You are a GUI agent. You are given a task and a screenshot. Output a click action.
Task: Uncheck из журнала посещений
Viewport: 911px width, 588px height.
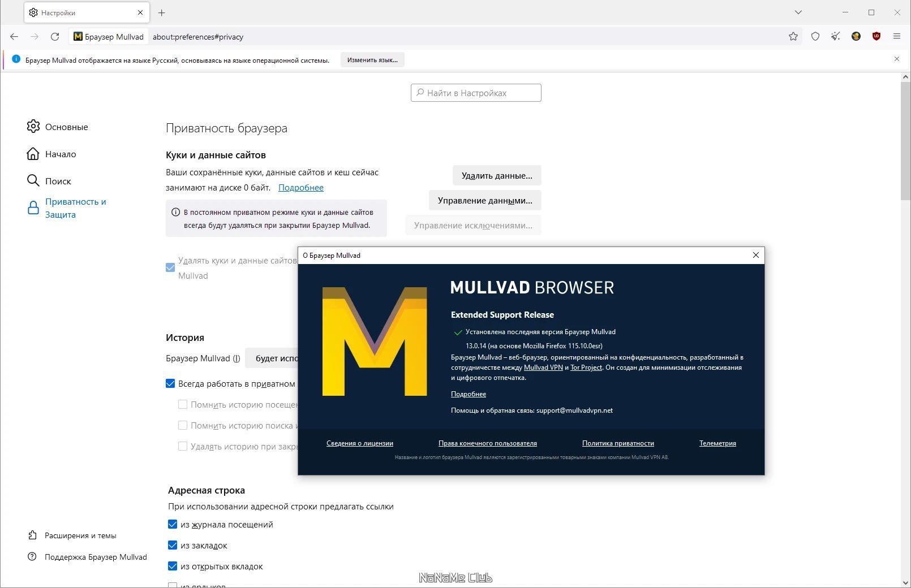click(x=173, y=524)
